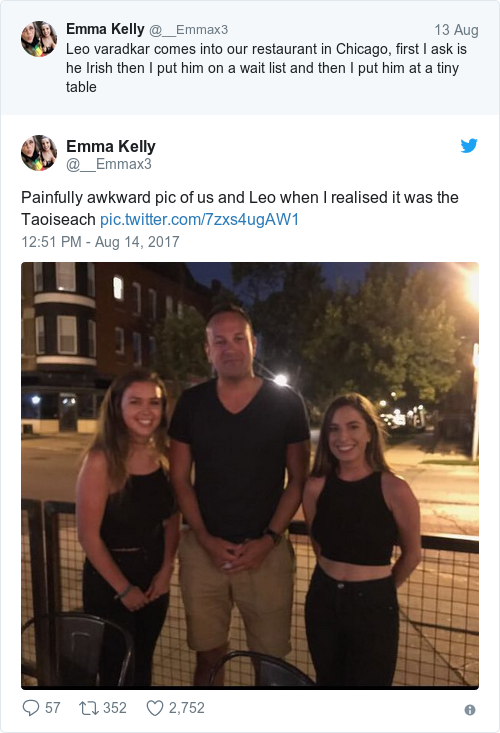Viewport: 500px width, 733px height.
Task: Click the 2,752 likes count
Action: coord(186,708)
